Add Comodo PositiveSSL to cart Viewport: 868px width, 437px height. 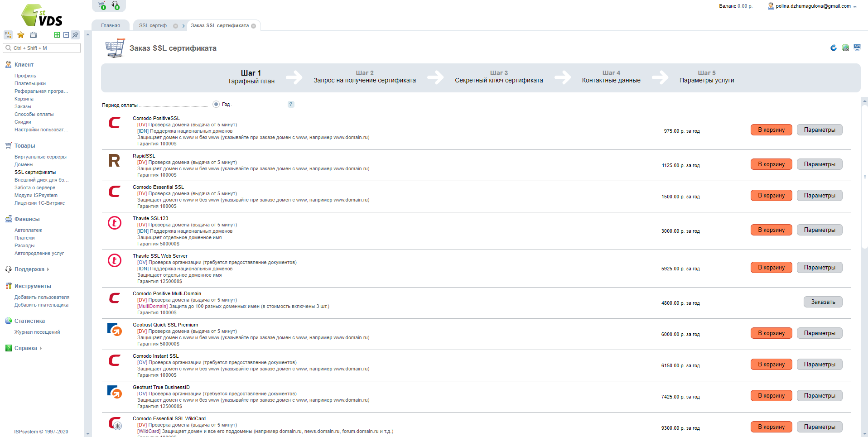point(771,130)
